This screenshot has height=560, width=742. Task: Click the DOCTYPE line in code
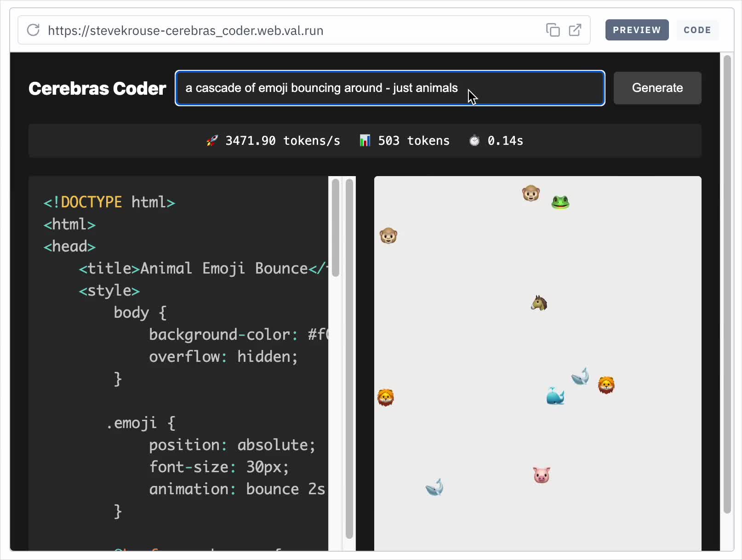coord(109,202)
